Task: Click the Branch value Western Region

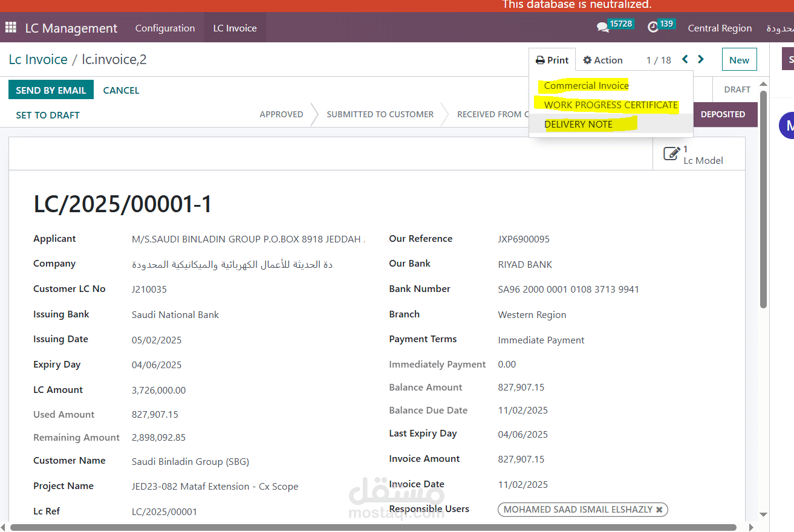Action: [x=532, y=315]
